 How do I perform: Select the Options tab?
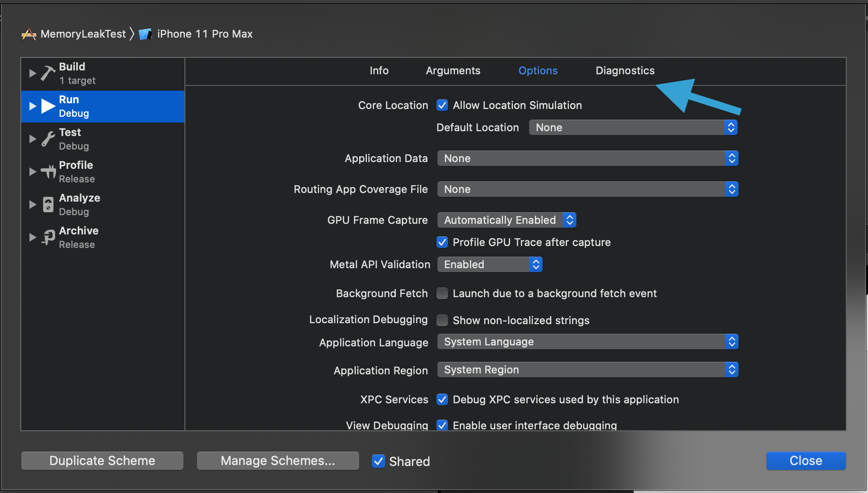(538, 71)
